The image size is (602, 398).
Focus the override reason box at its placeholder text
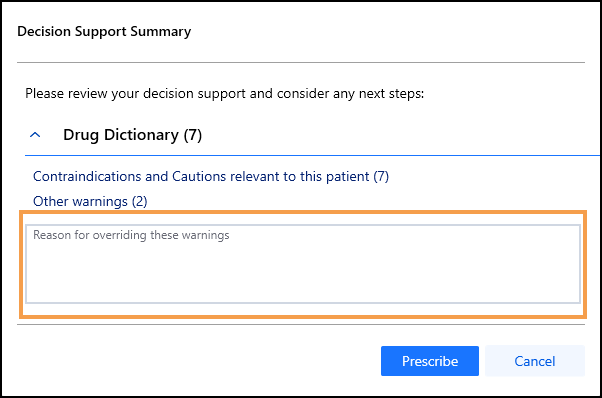pyautogui.click(x=131, y=235)
